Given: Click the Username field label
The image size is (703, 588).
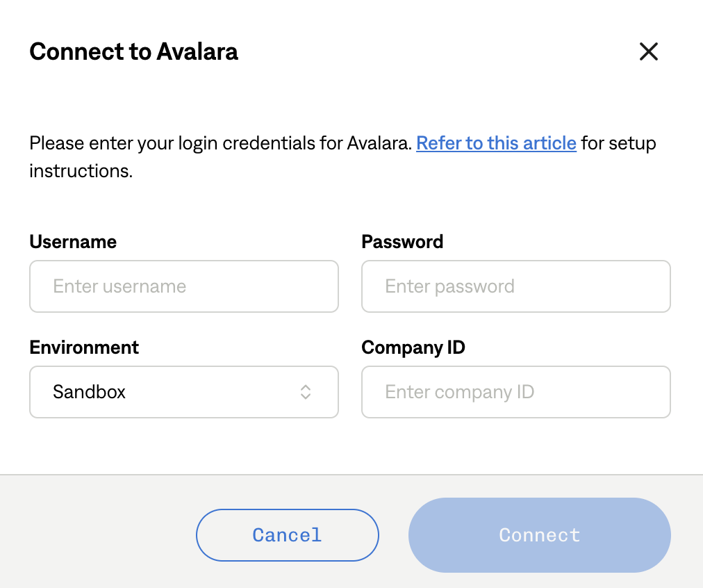Looking at the screenshot, I should pos(73,242).
